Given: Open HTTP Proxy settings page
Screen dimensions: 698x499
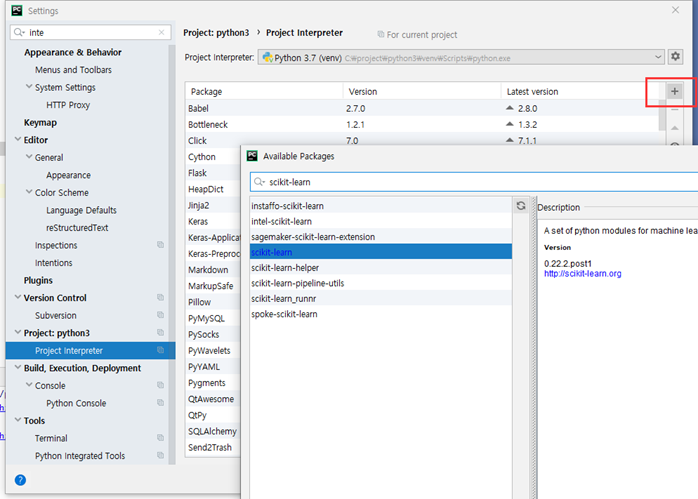Looking at the screenshot, I should 68,105.
